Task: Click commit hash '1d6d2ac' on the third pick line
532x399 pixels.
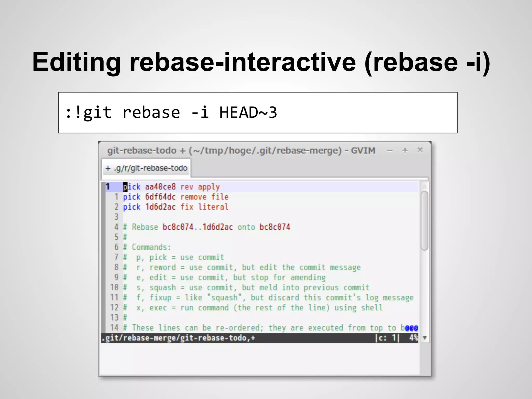Action: pyautogui.click(x=160, y=207)
